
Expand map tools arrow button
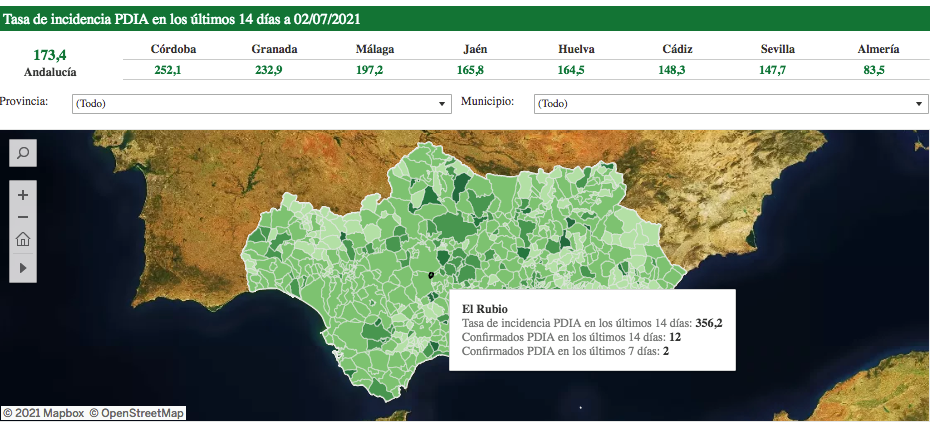[23, 267]
